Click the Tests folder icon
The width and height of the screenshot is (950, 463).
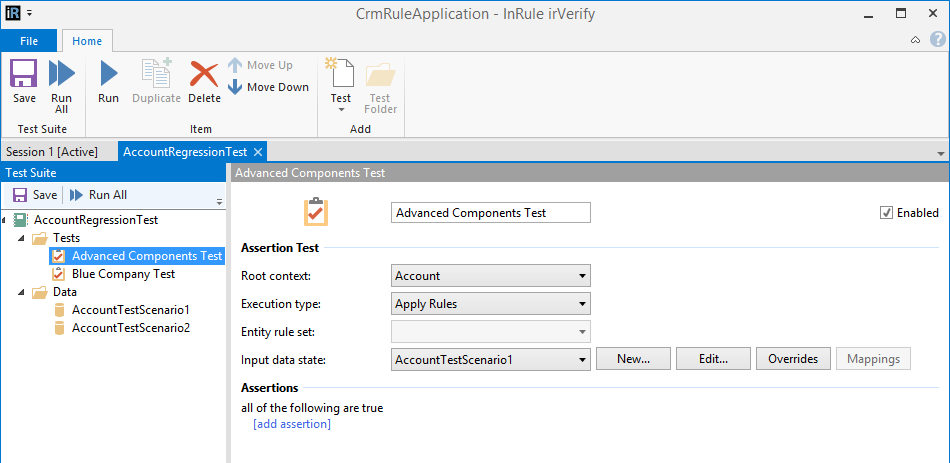[40, 238]
